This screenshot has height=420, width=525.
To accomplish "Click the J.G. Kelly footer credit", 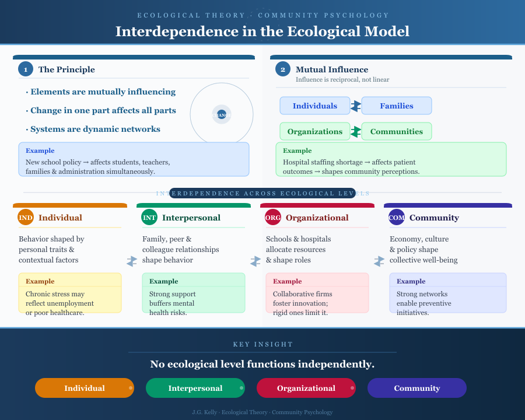I will [x=262, y=412].
